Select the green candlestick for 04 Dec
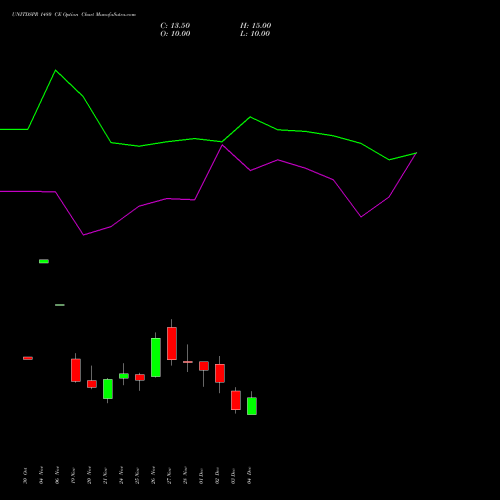 [252, 406]
